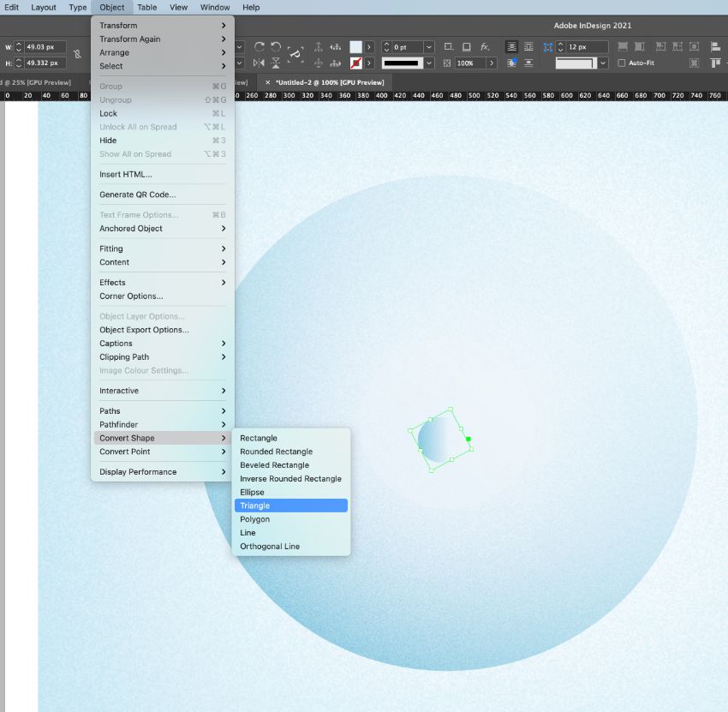Screen dimensions: 728x712
Task: Click the rotate 90° anticlockwise icon
Action: (x=276, y=47)
